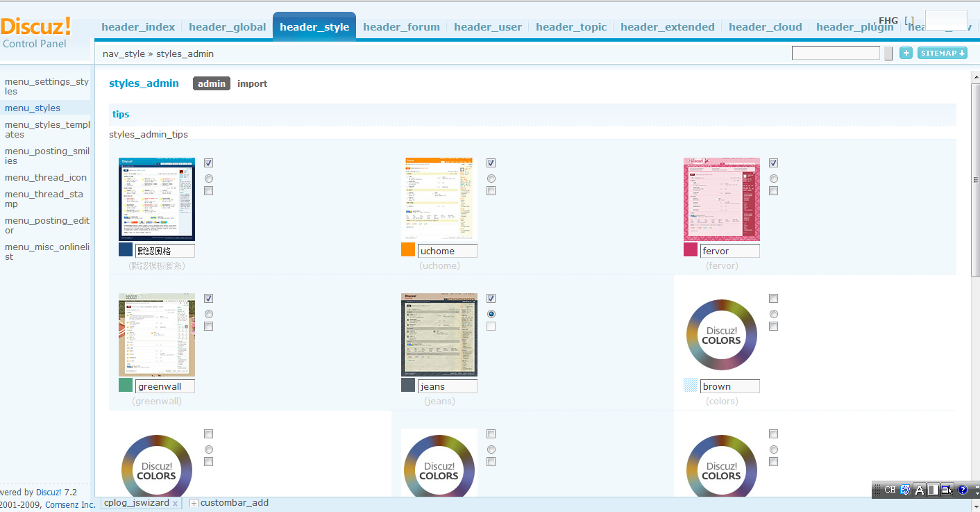Check the top checkbox for brown style

774,298
